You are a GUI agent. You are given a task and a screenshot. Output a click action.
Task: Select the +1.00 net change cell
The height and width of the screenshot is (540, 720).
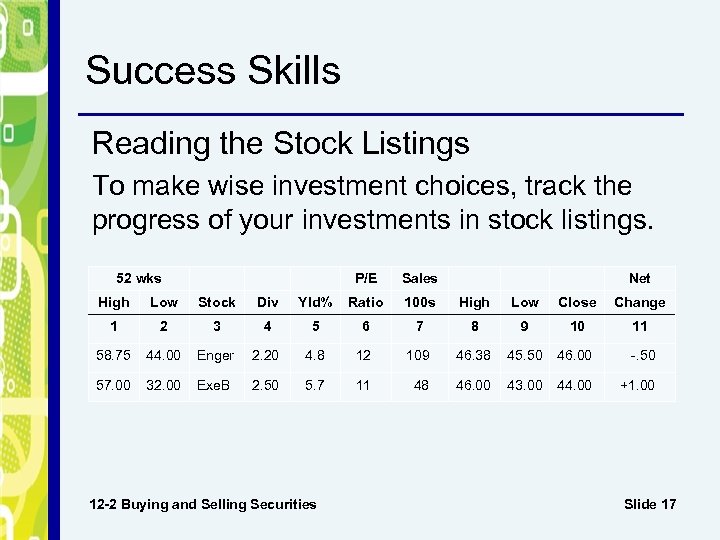[x=638, y=385]
